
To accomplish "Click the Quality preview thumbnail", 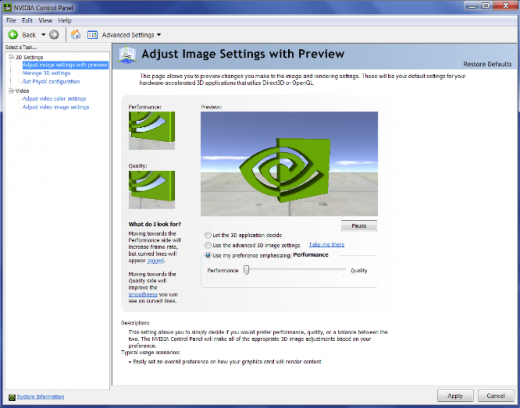I will point(152,190).
